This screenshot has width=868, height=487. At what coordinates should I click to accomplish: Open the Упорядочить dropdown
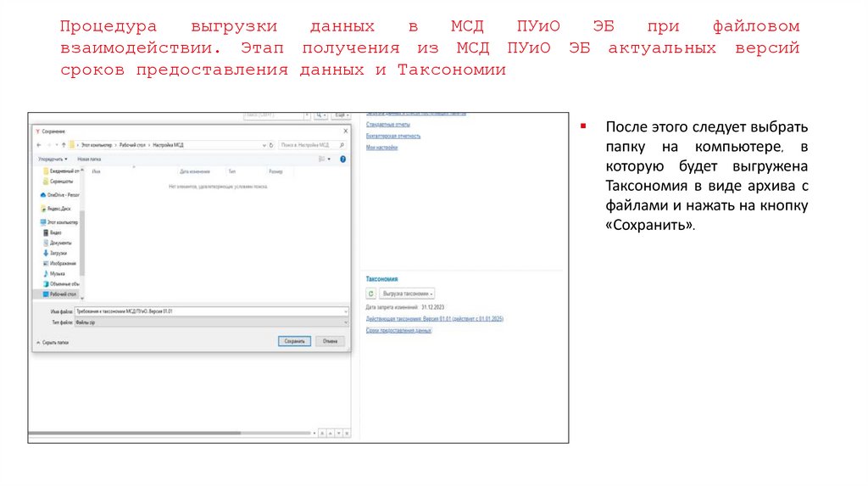tap(53, 159)
